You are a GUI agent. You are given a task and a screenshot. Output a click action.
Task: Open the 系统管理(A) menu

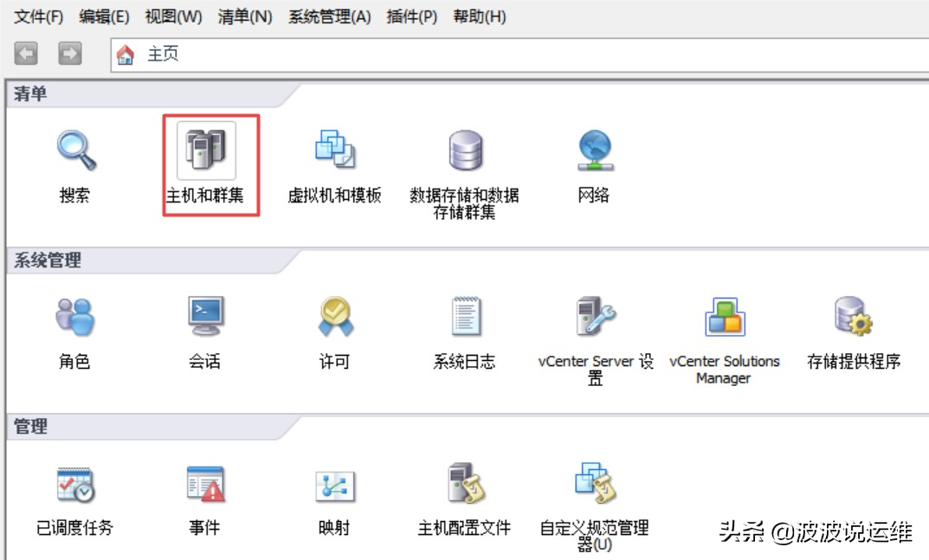pos(329,16)
